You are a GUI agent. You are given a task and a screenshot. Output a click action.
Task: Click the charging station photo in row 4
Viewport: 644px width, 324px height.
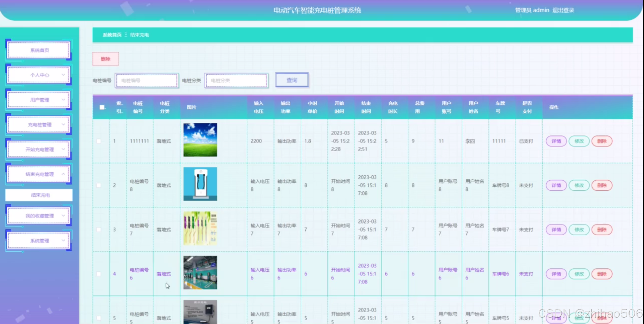(x=200, y=273)
